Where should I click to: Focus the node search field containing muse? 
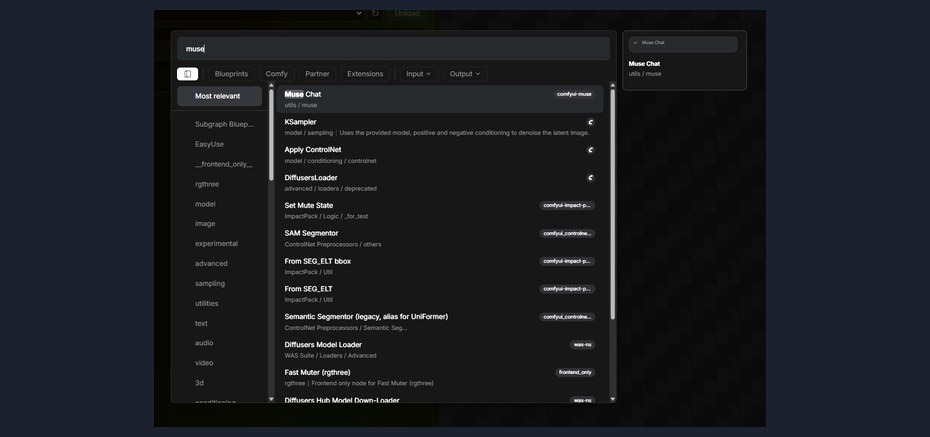pos(393,49)
